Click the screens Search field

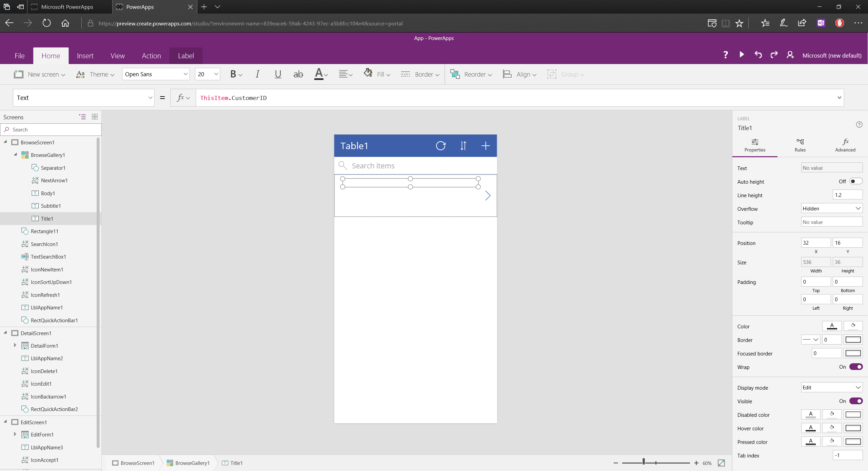[51, 129]
